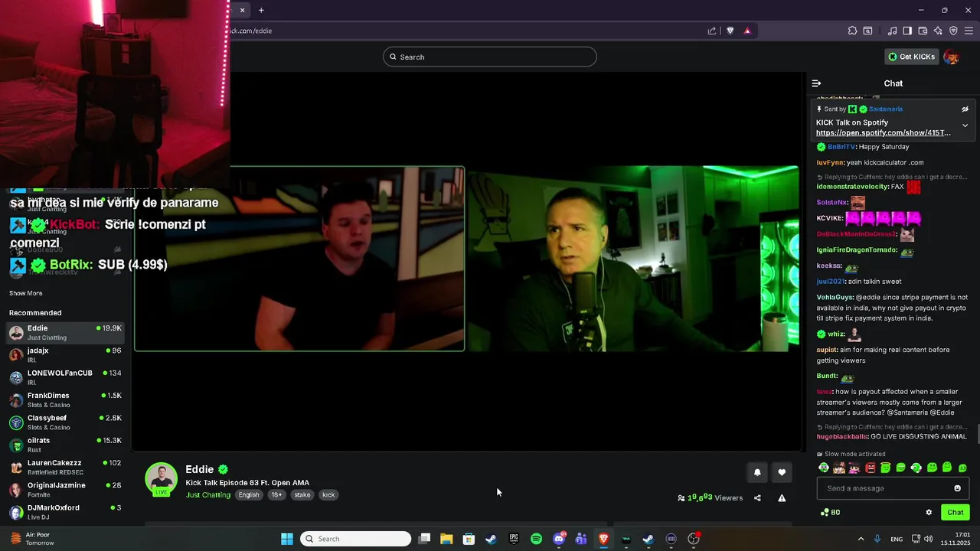Open Discord from the taskbar
The image size is (980, 551).
(559, 539)
